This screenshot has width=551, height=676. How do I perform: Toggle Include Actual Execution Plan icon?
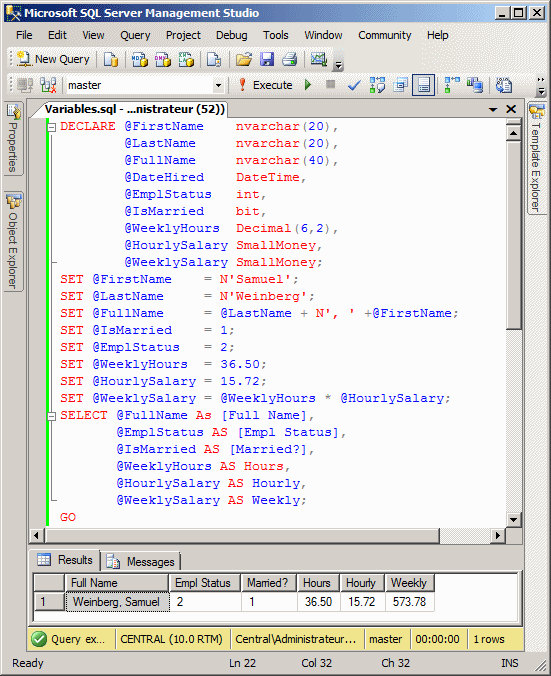pyautogui.click(x=452, y=85)
